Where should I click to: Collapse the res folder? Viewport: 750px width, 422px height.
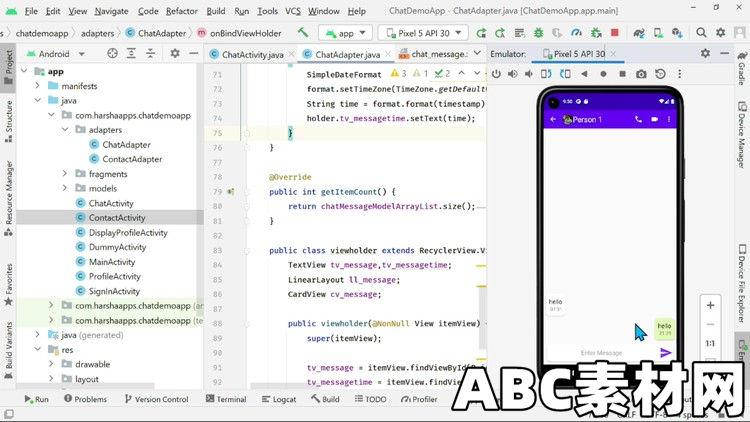point(38,349)
